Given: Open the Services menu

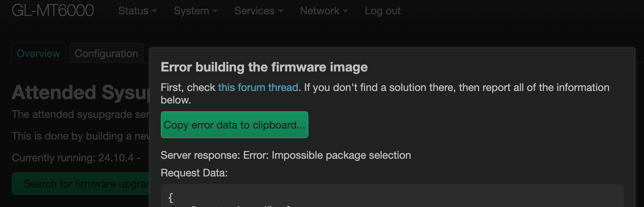Looking at the screenshot, I should click(x=254, y=11).
